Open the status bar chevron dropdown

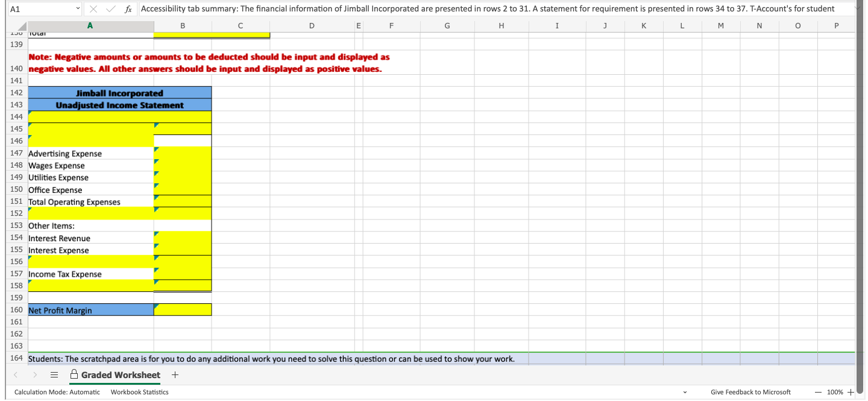684,392
